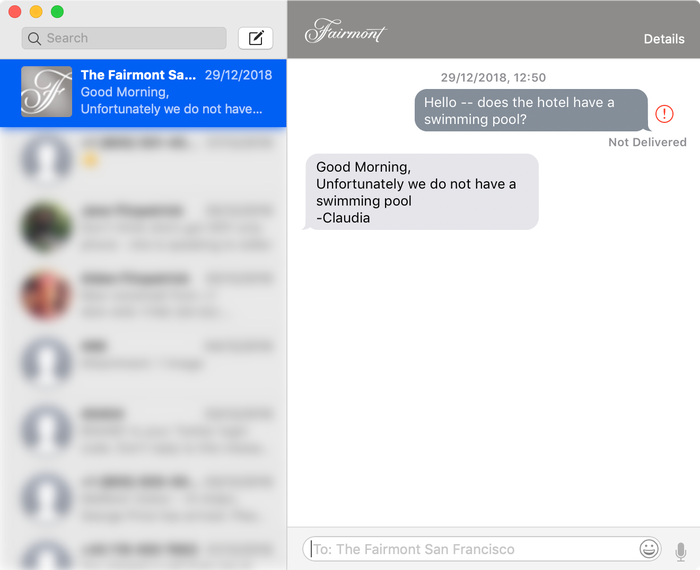Click the green full-screen window button

(57, 12)
